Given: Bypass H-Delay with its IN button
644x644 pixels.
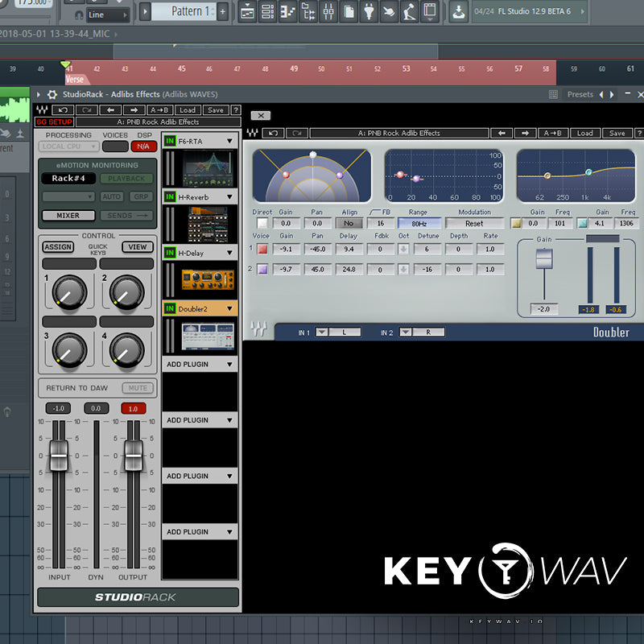Looking at the screenshot, I should tap(170, 253).
